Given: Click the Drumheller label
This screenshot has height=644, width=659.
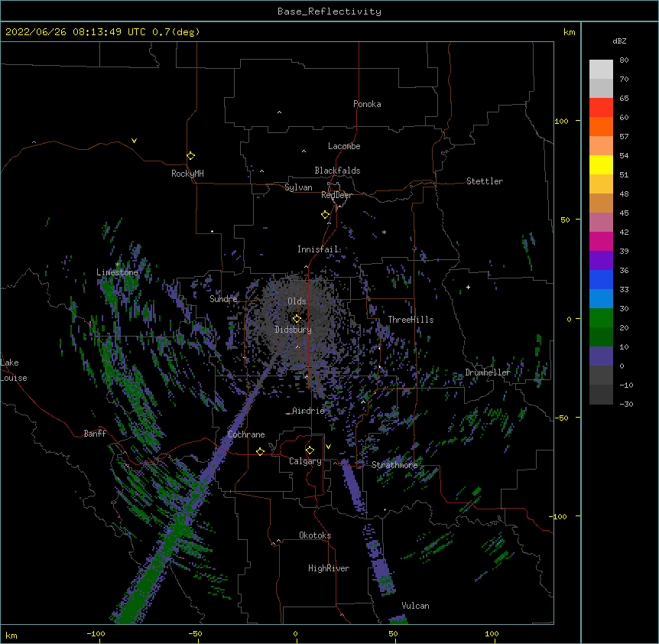Looking at the screenshot, I should pyautogui.click(x=488, y=372).
